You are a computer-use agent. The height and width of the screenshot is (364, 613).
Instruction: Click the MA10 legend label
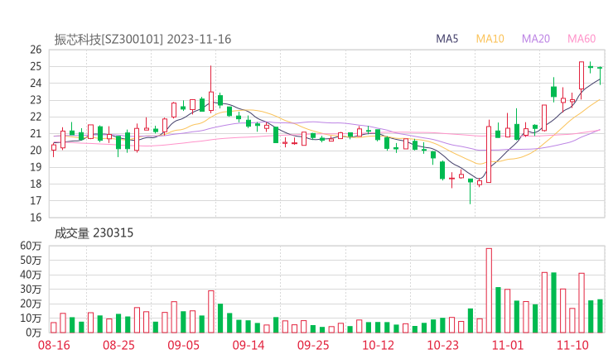490,39
